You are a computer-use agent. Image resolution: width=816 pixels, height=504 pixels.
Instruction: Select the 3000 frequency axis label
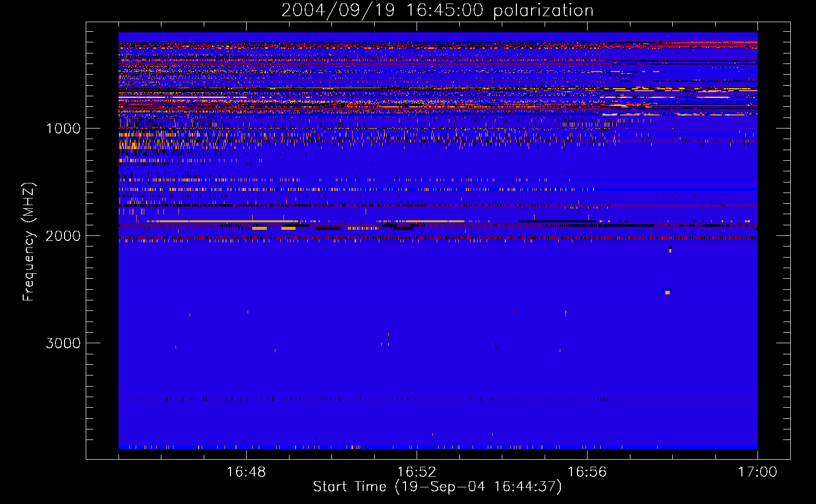click(x=63, y=343)
